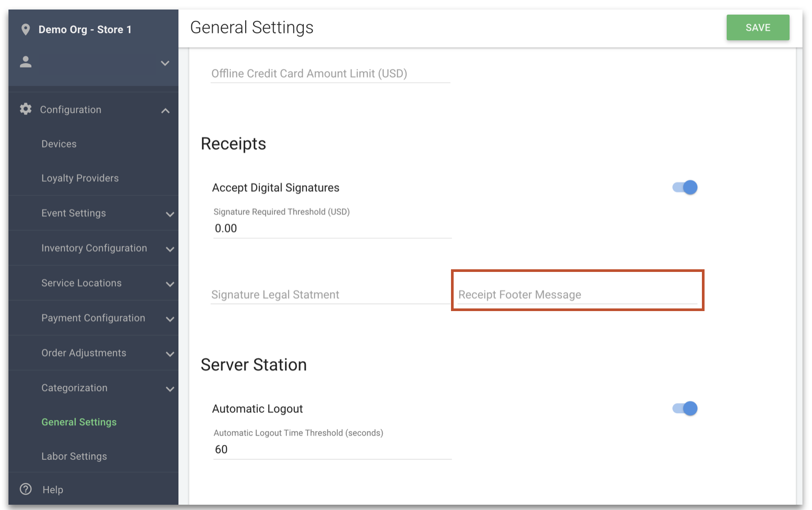Click Signature Legal Statment field
The image size is (812, 510).
pos(330,295)
